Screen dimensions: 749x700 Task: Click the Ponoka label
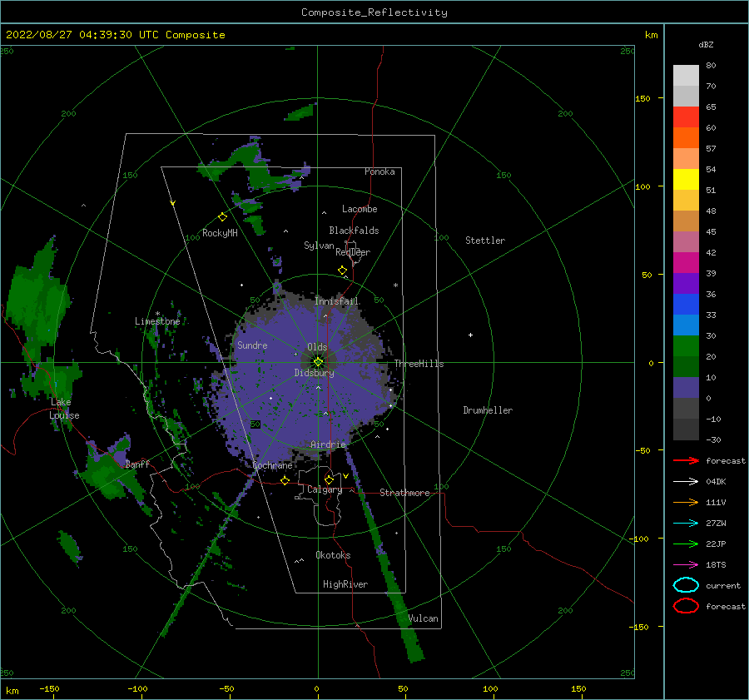(379, 171)
